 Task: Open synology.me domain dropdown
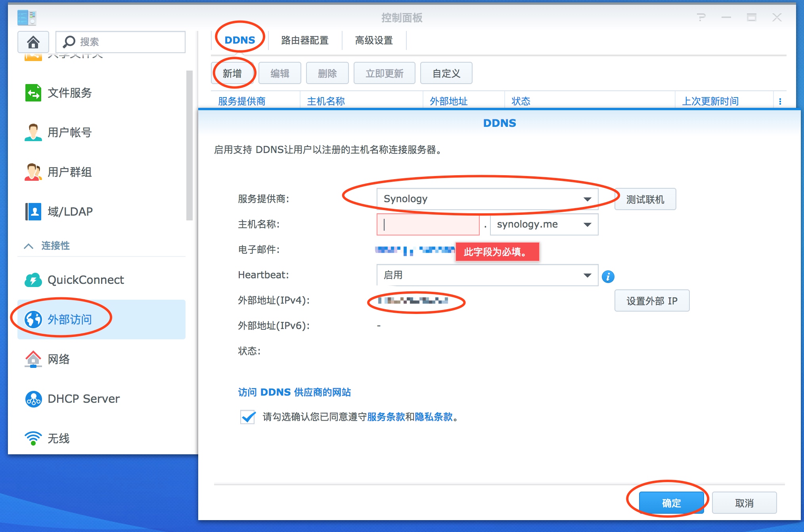[x=544, y=224]
